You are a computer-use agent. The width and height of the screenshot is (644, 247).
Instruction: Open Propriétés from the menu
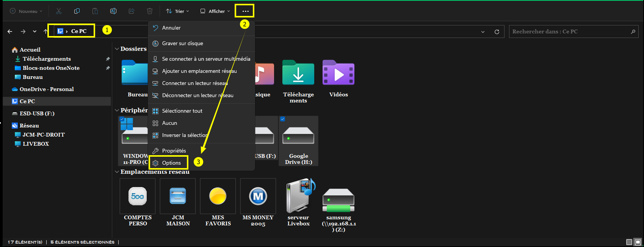tap(201, 151)
